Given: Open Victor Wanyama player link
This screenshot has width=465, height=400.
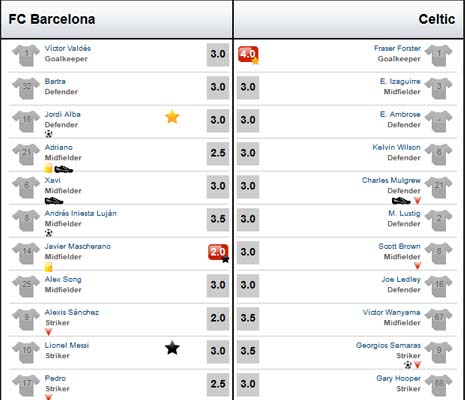Looking at the screenshot, I should tap(391, 312).
